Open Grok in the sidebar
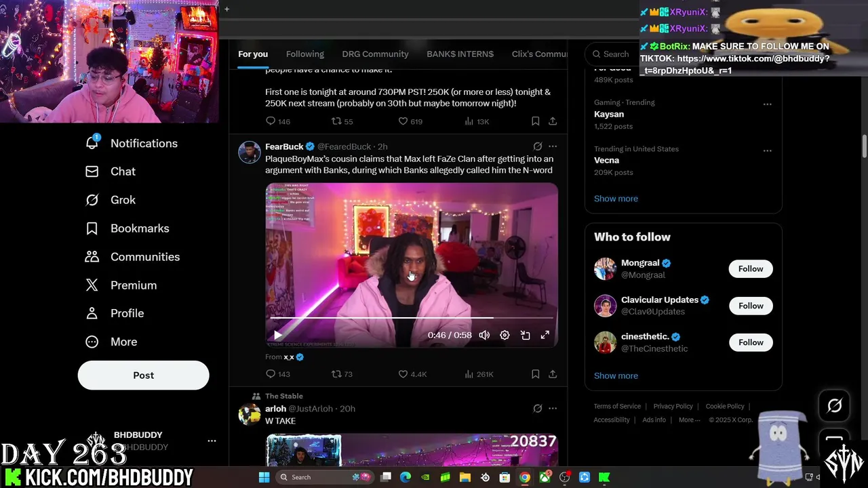 [110, 200]
